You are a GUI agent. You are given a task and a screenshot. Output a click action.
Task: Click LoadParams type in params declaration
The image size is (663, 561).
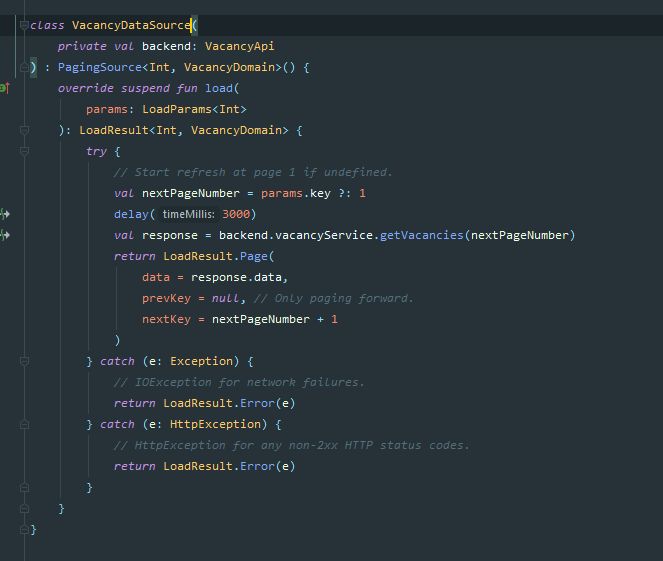pyautogui.click(x=177, y=109)
